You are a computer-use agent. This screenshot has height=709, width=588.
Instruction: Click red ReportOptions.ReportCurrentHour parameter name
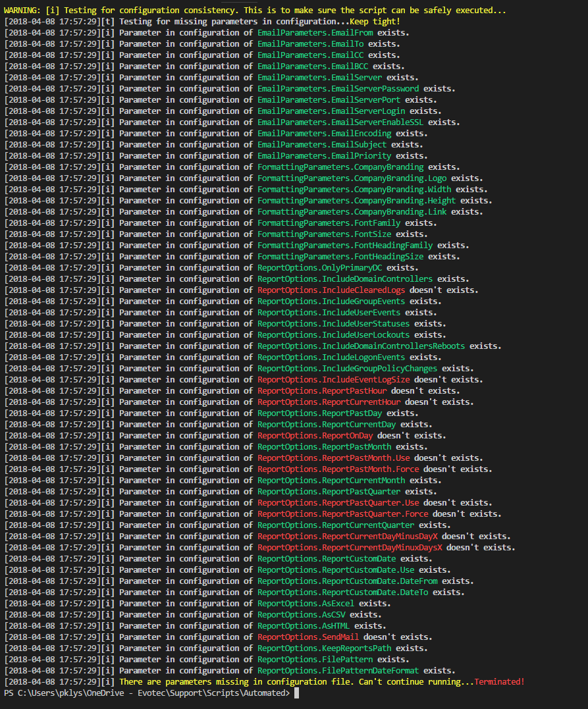click(x=329, y=402)
